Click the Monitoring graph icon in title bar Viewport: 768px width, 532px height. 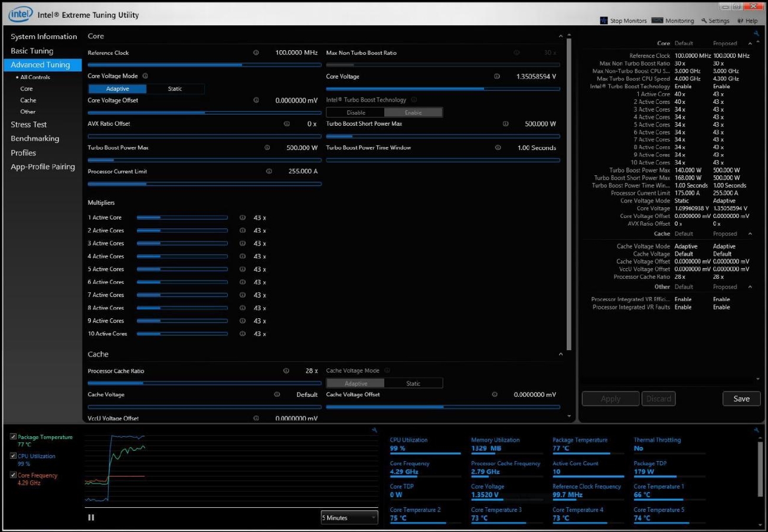coord(657,21)
